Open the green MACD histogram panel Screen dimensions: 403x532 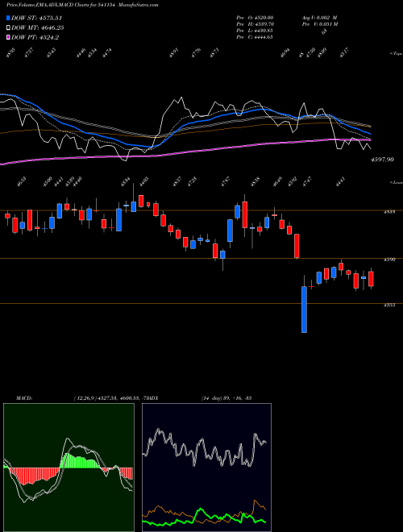[x=69, y=468]
